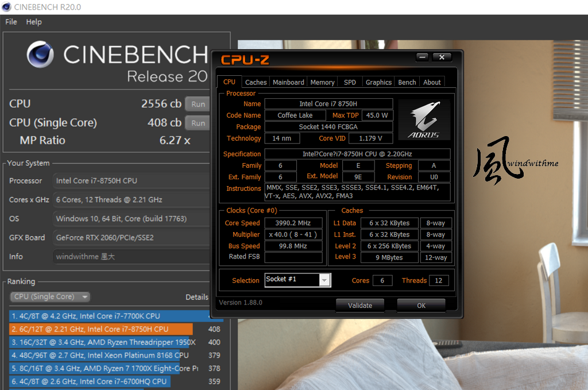Click the OK button in CPU-Z

(421, 305)
